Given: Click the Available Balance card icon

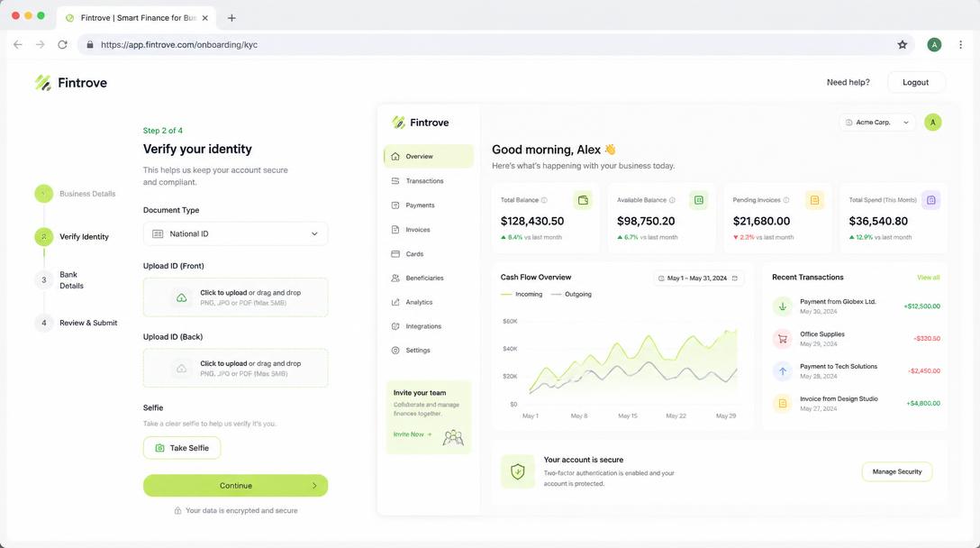Looking at the screenshot, I should click(x=699, y=200).
